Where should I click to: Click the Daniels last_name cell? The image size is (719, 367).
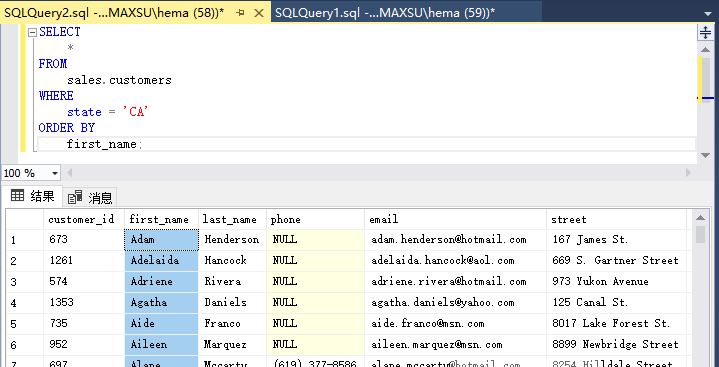click(x=232, y=302)
